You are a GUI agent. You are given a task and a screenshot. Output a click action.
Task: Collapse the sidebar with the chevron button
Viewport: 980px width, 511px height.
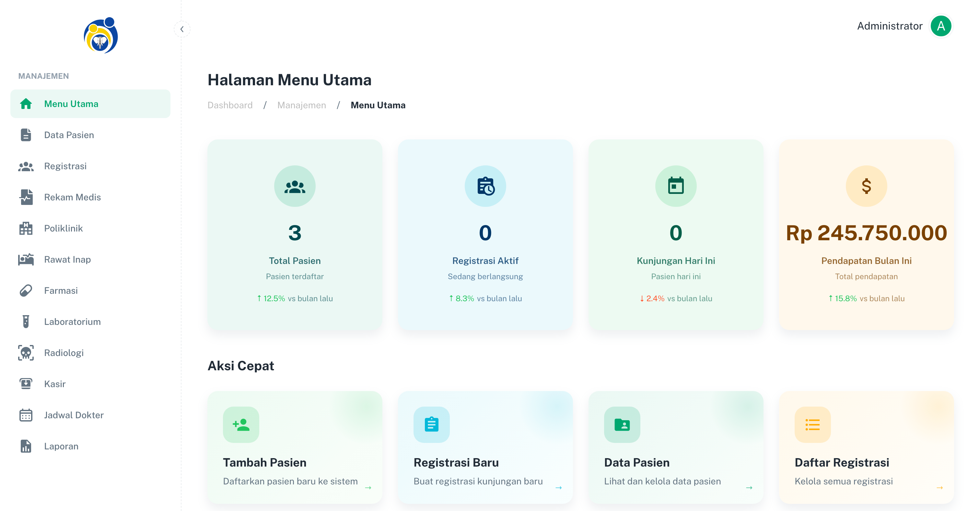182,29
